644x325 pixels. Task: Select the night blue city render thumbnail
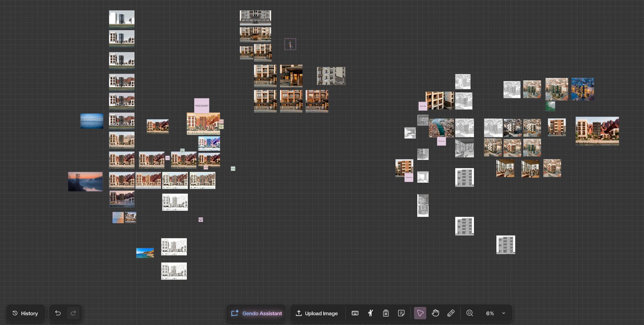click(583, 89)
